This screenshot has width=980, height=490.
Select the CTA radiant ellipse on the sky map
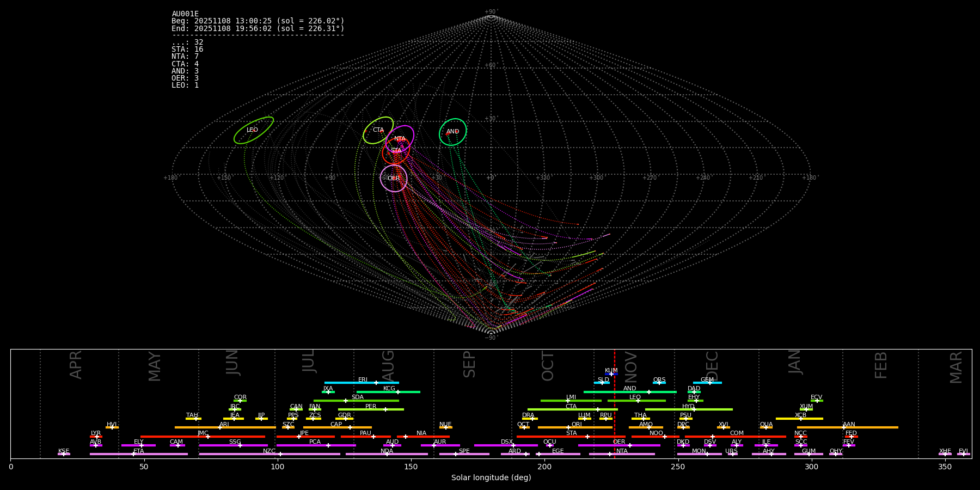[x=378, y=131]
